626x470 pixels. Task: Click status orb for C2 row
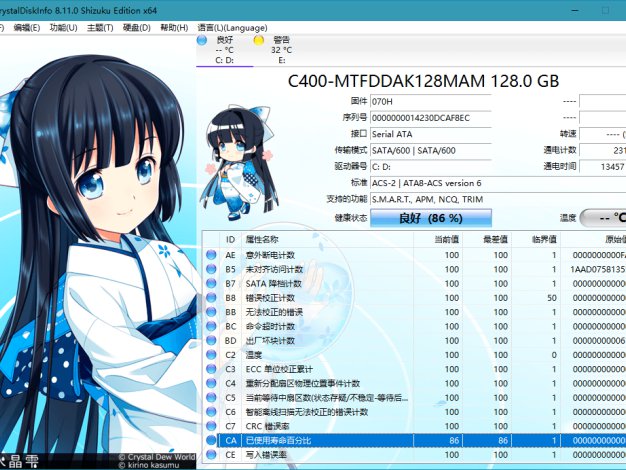[211, 355]
